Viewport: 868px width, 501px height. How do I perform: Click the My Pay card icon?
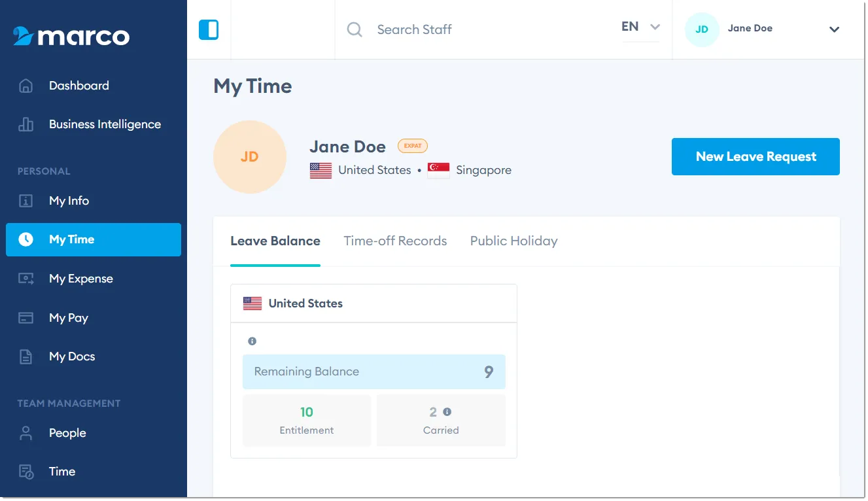26,318
